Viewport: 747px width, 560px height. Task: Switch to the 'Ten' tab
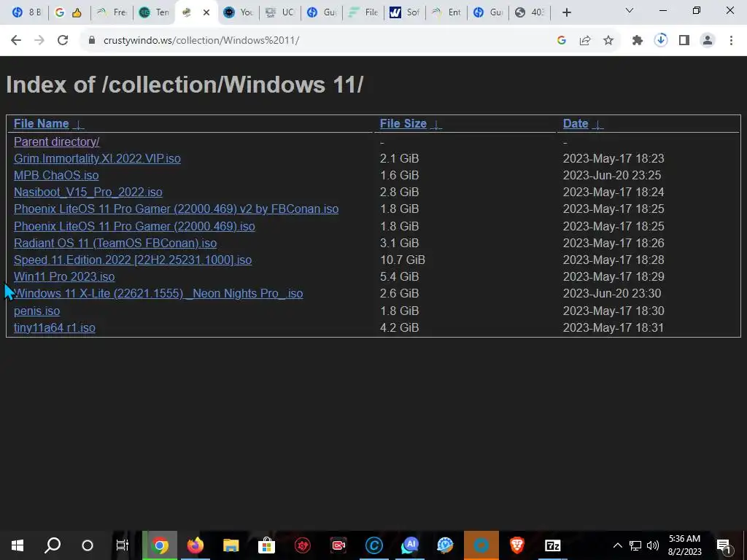click(154, 12)
